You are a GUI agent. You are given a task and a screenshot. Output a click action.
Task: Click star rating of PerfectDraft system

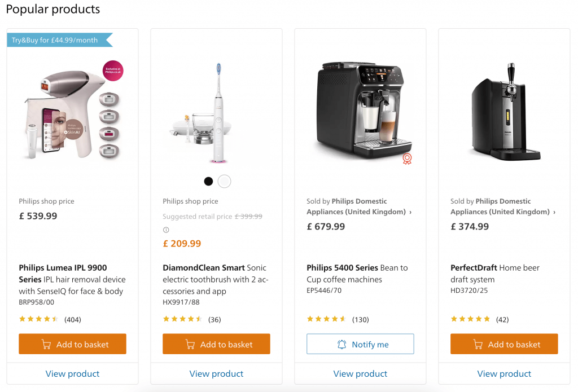point(471,319)
